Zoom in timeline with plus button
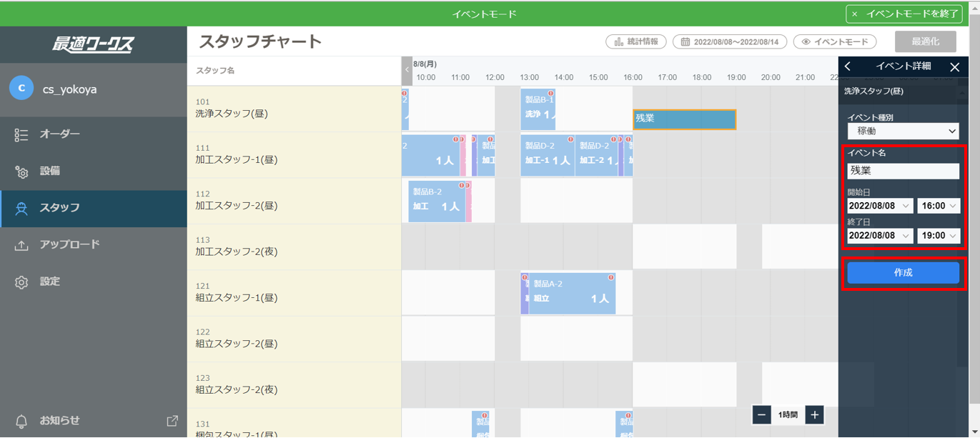This screenshot has width=980, height=438. [814, 415]
